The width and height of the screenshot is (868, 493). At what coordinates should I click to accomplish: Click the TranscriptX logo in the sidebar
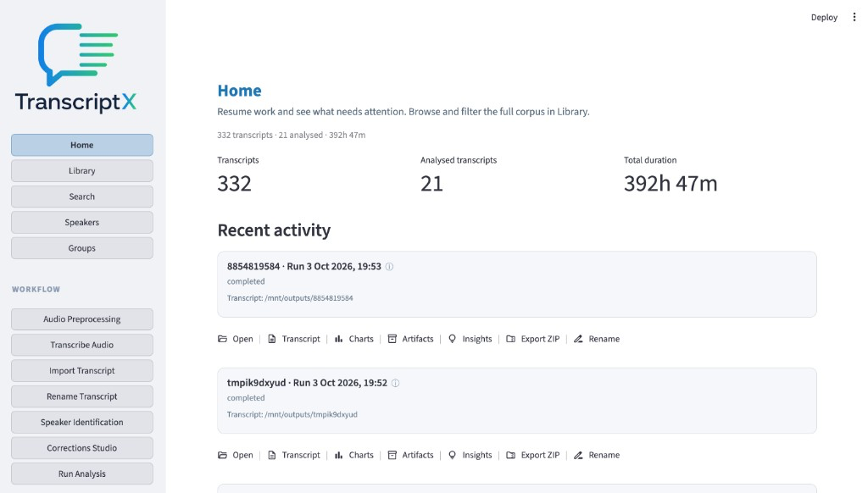[76, 68]
